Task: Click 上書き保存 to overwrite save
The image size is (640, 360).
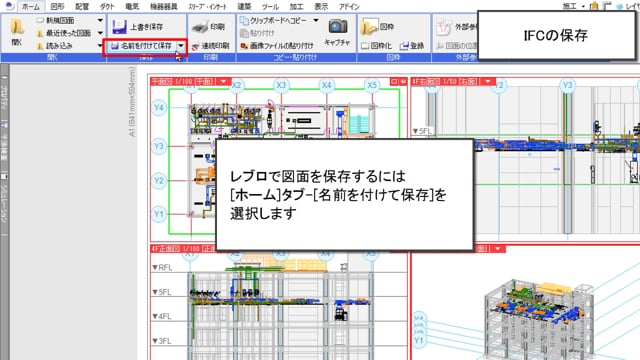Action: [x=138, y=27]
